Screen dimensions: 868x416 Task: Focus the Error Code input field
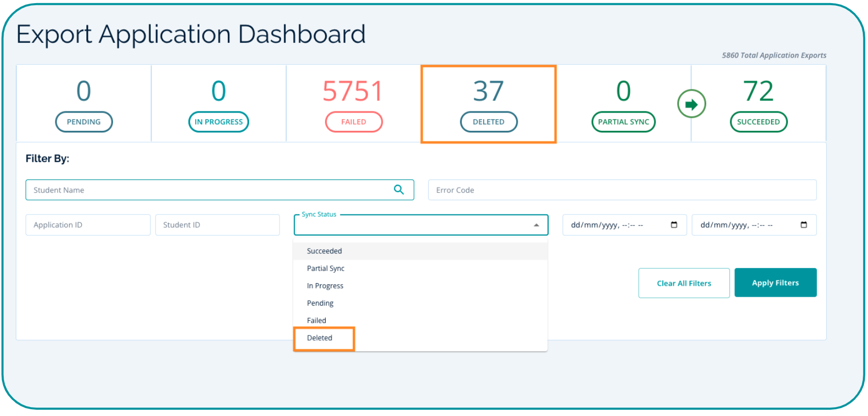pos(622,190)
